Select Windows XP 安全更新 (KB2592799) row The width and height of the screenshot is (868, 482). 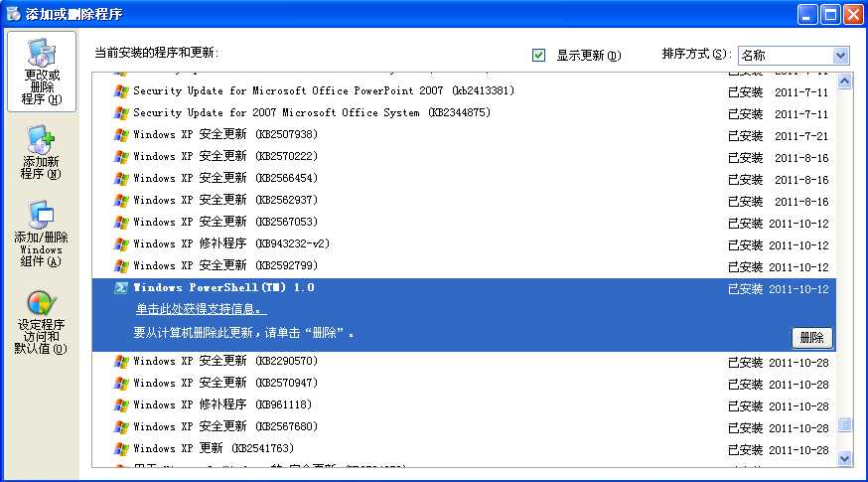[464, 266]
